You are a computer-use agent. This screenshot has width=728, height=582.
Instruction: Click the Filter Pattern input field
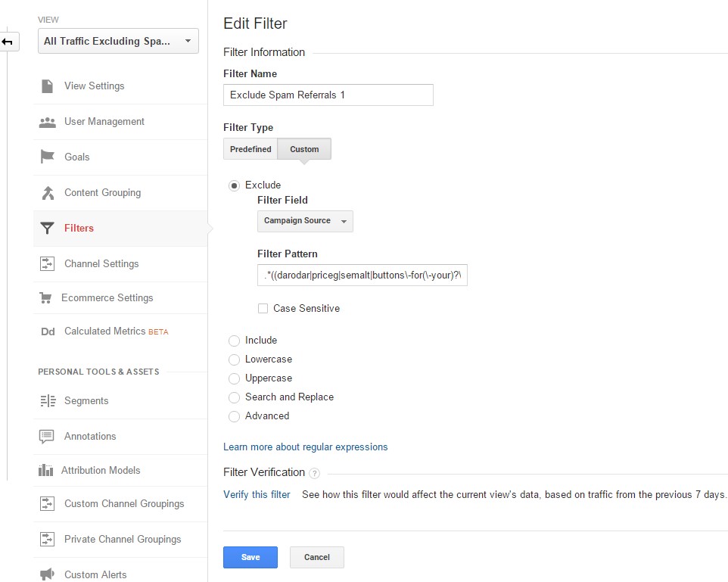coord(362,275)
